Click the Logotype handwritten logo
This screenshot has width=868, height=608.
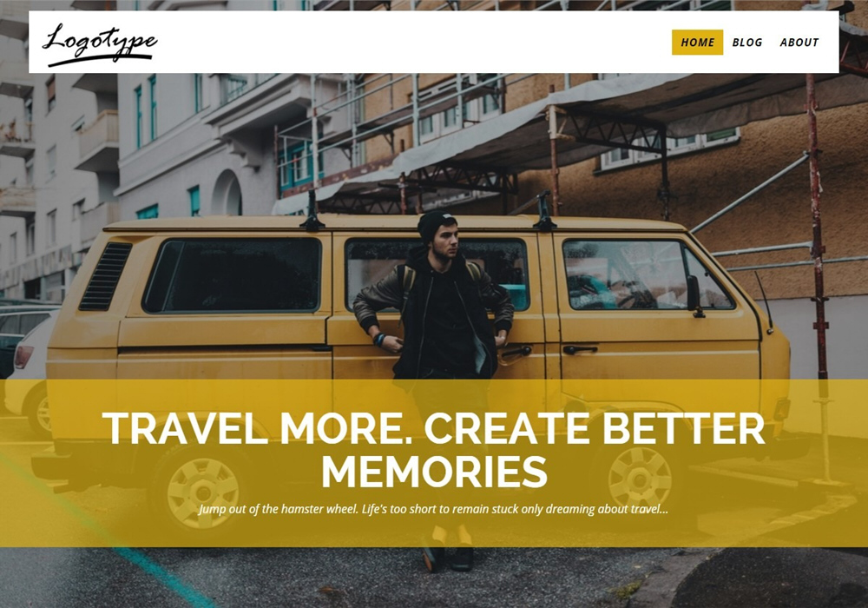[x=100, y=44]
